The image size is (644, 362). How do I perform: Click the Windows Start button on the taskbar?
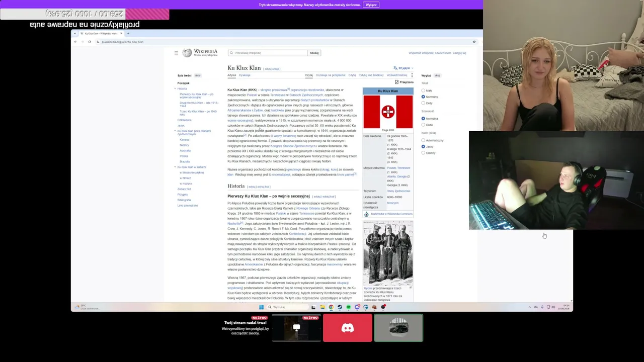click(x=261, y=307)
